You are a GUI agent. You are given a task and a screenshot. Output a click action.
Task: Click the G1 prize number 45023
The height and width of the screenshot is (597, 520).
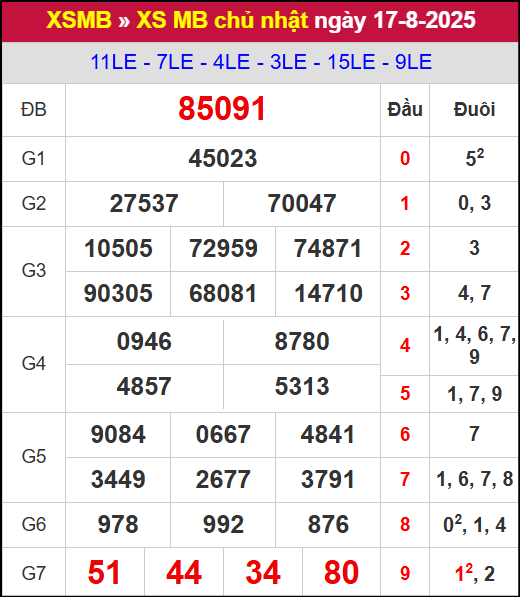(223, 158)
